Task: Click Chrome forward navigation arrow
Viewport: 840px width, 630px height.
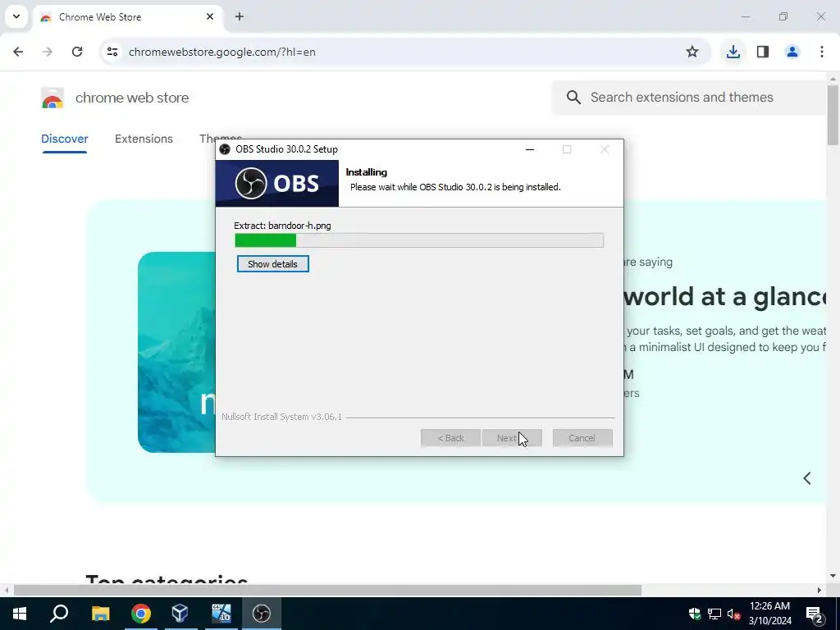Action: pos(48,52)
